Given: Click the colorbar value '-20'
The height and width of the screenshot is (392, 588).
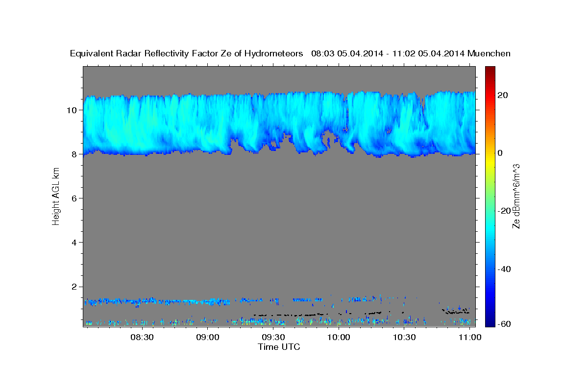Looking at the screenshot, I should tap(504, 211).
